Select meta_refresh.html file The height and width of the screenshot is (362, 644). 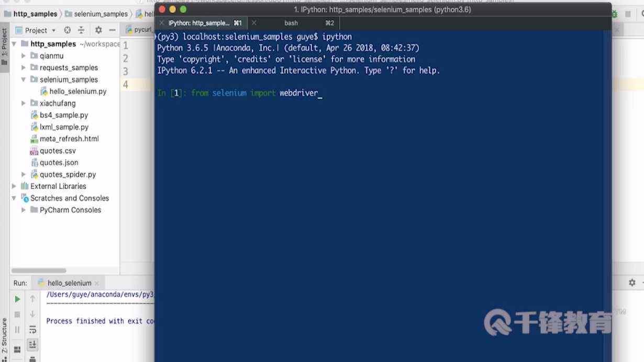coord(69,139)
